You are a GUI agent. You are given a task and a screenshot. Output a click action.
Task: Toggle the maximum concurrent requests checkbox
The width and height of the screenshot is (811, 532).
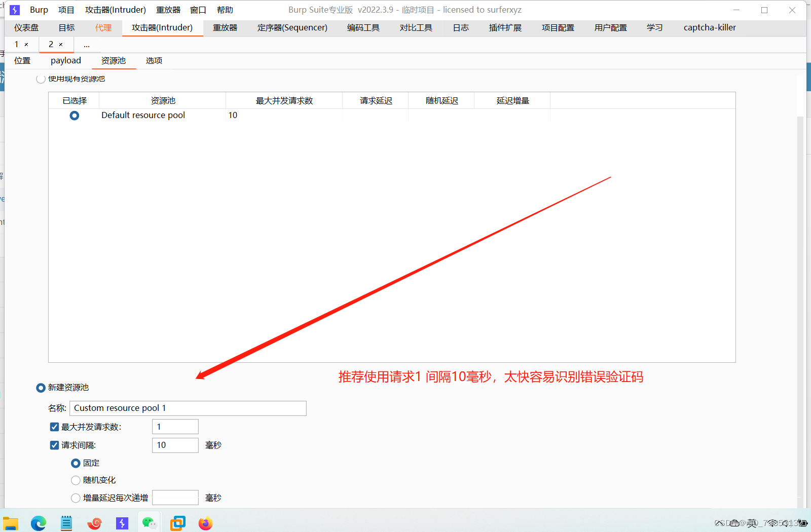tap(54, 427)
